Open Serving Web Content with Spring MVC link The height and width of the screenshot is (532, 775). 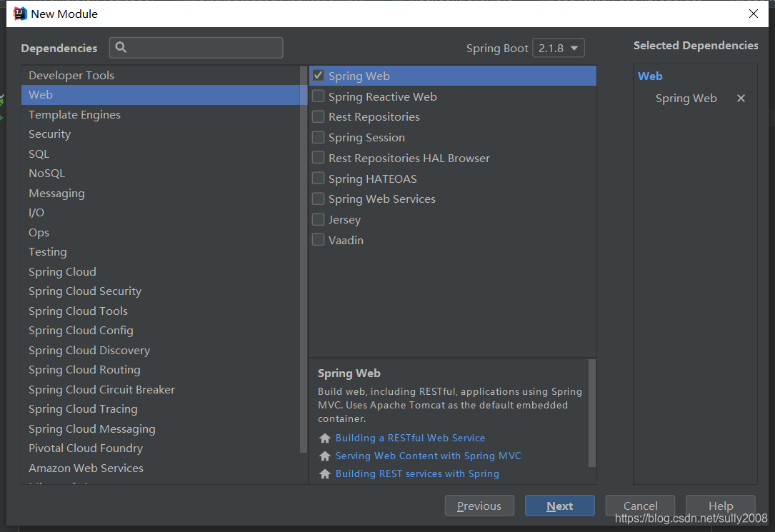[x=429, y=456]
